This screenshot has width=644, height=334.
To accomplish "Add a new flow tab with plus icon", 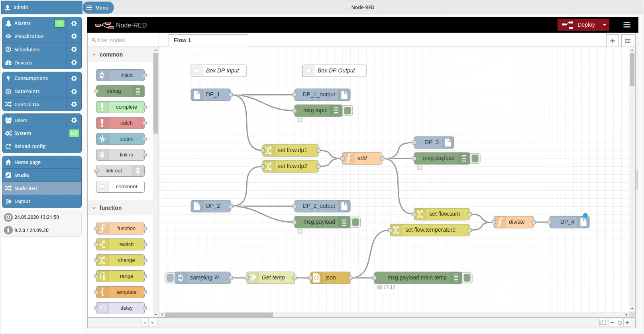I will coord(613,41).
